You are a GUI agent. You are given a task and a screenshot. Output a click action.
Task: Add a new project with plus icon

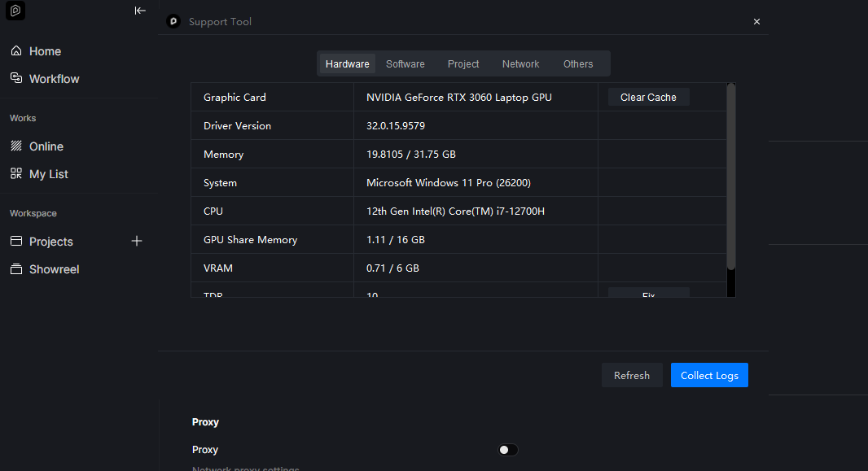pos(137,241)
